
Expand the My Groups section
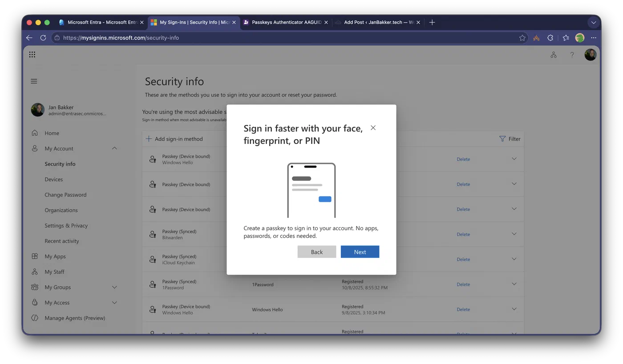(114, 287)
